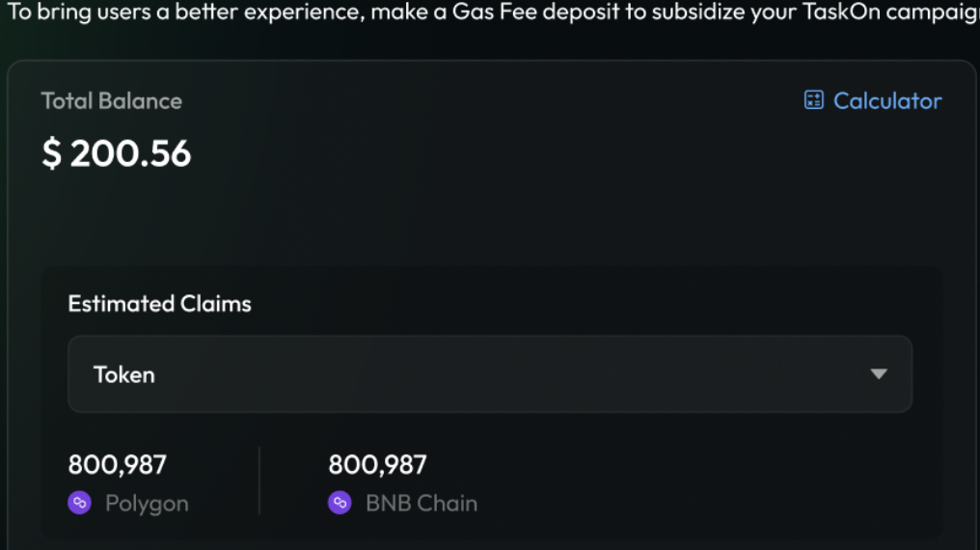Open the Token selection combo box
The image size is (980, 550).
[490, 374]
